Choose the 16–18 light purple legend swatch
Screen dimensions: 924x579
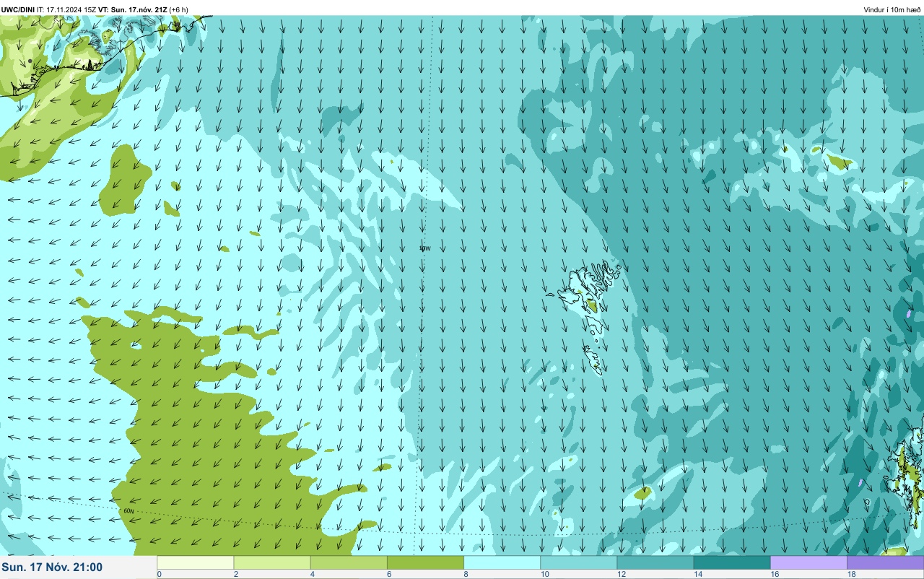pos(808,562)
